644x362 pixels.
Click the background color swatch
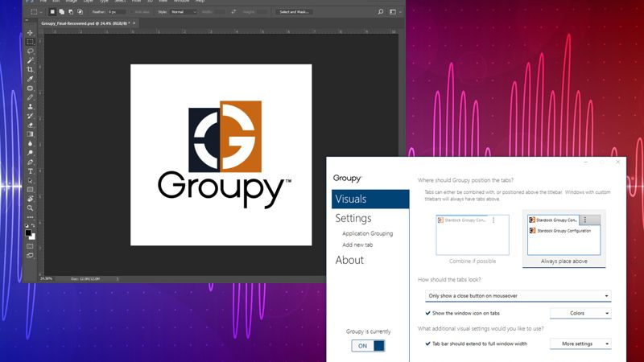coord(32,237)
